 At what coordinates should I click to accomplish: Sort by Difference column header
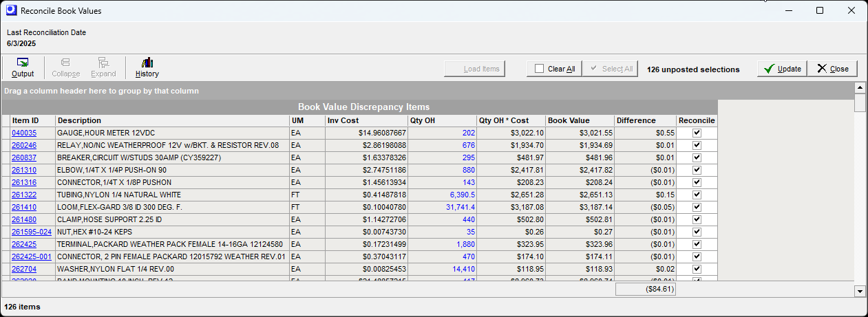pos(645,120)
